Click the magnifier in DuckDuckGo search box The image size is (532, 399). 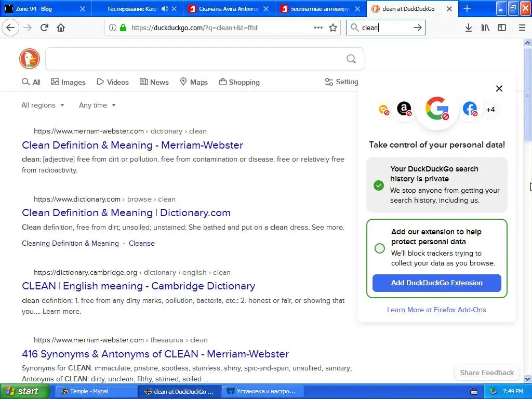[x=351, y=59]
